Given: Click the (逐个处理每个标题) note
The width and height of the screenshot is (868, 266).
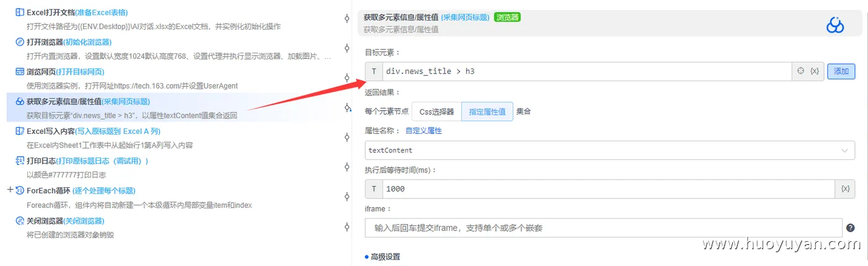Looking at the screenshot, I should coord(104,190).
